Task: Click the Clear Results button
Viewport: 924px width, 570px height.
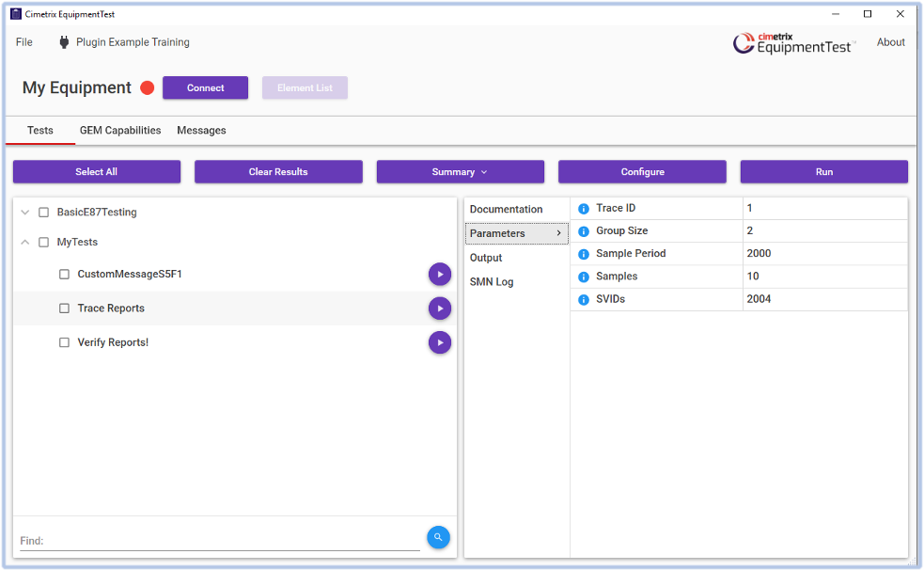Action: coord(278,172)
